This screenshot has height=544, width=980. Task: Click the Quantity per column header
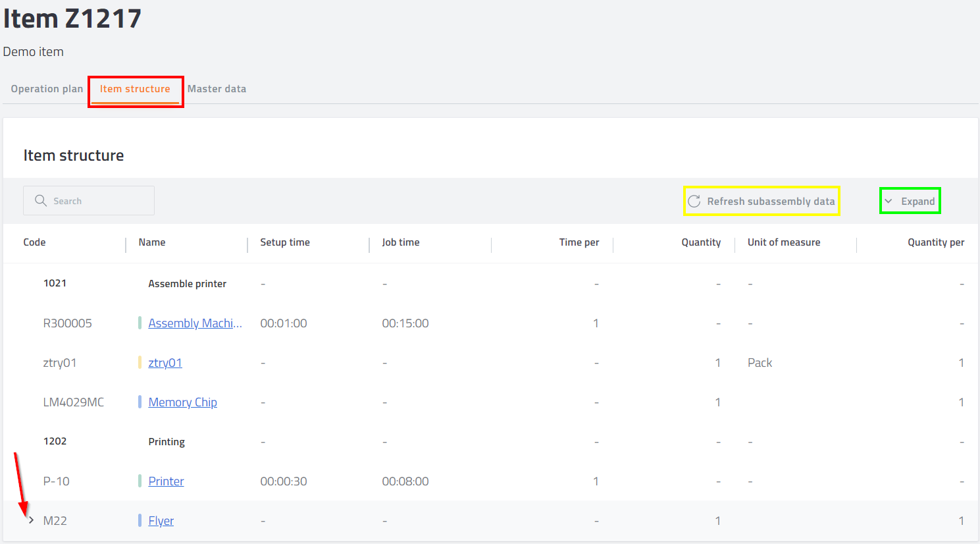[x=936, y=242]
